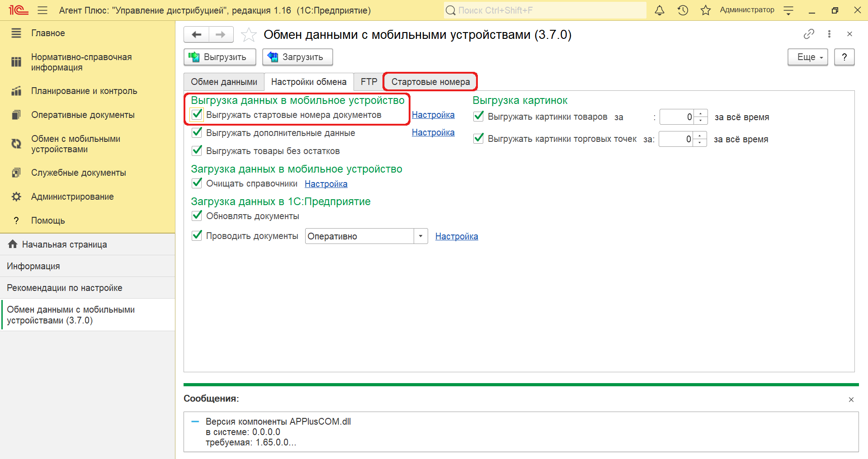Decrease картинки товаров days spinner down
The height and width of the screenshot is (459, 868).
click(x=700, y=121)
